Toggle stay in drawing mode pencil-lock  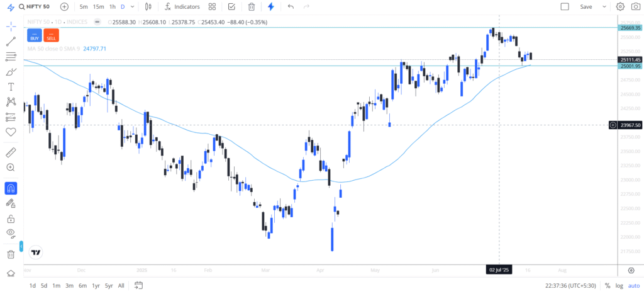point(11,203)
